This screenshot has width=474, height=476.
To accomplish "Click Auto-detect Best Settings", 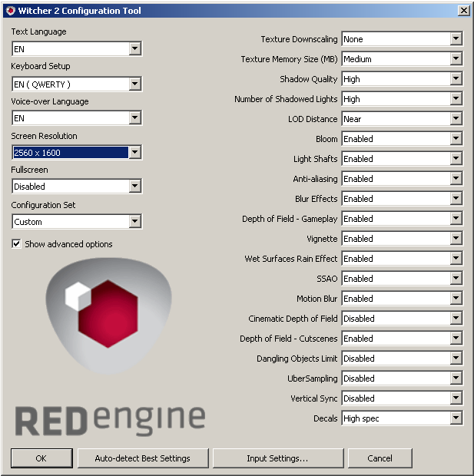I will [143, 458].
